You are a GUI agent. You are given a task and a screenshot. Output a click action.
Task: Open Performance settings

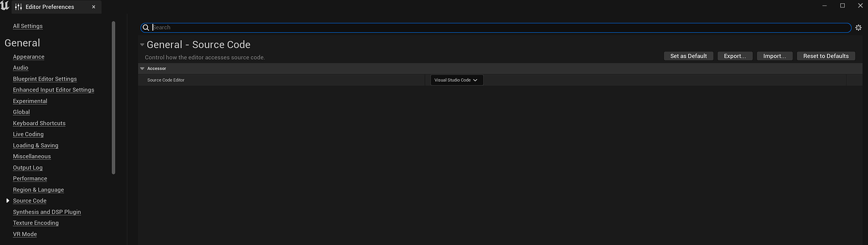[x=30, y=179]
